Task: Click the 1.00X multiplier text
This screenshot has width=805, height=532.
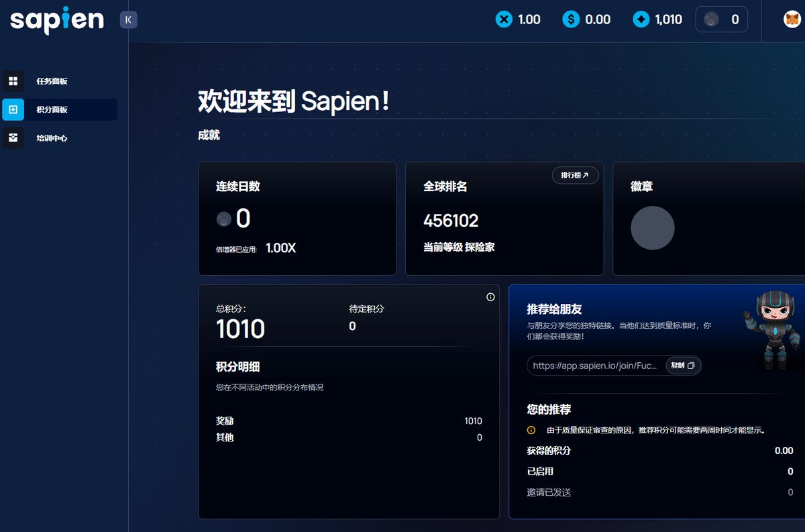Action: click(280, 248)
